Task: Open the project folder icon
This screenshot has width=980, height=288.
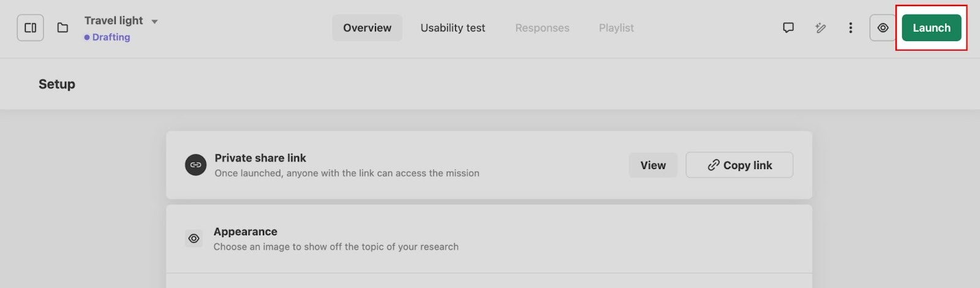Action: pyautogui.click(x=62, y=28)
